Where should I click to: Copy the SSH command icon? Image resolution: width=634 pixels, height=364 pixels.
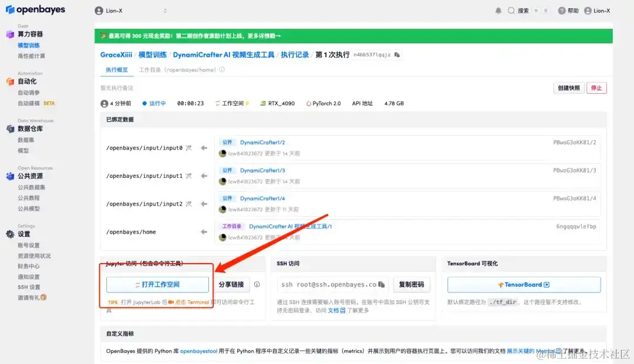[382, 284]
